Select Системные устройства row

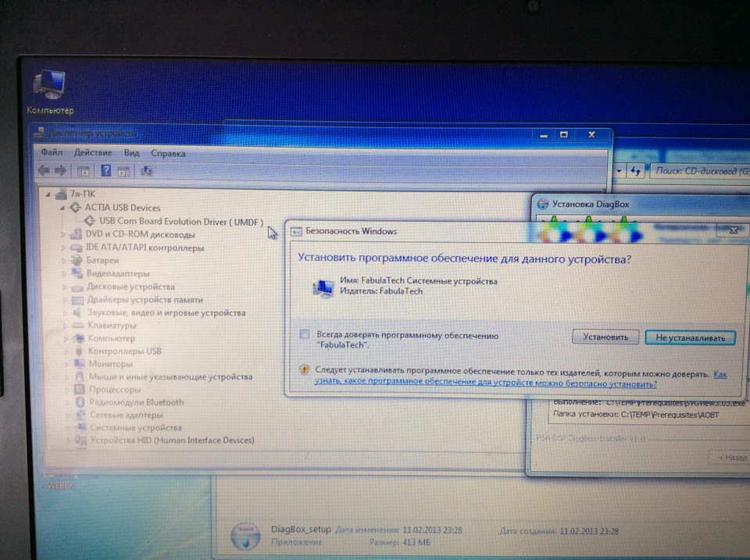click(x=136, y=428)
